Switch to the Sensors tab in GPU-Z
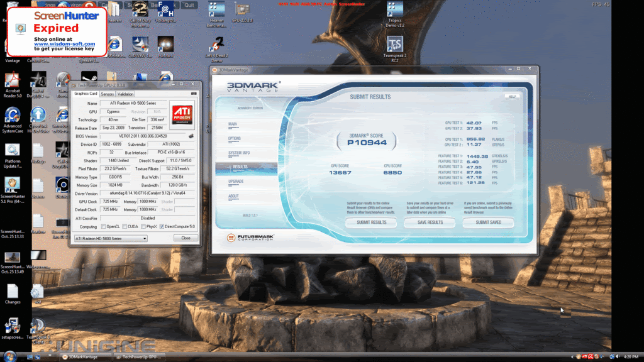 coord(107,94)
